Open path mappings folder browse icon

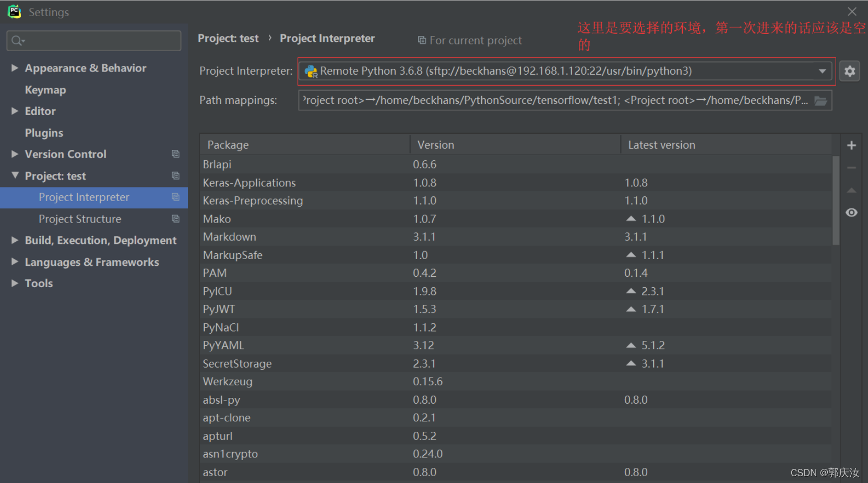[821, 101]
